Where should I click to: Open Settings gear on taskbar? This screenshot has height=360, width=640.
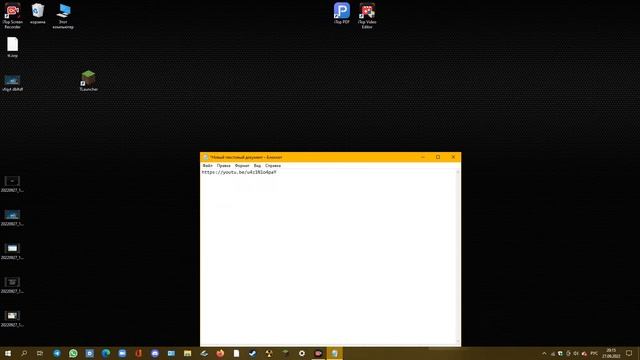pos(302,353)
